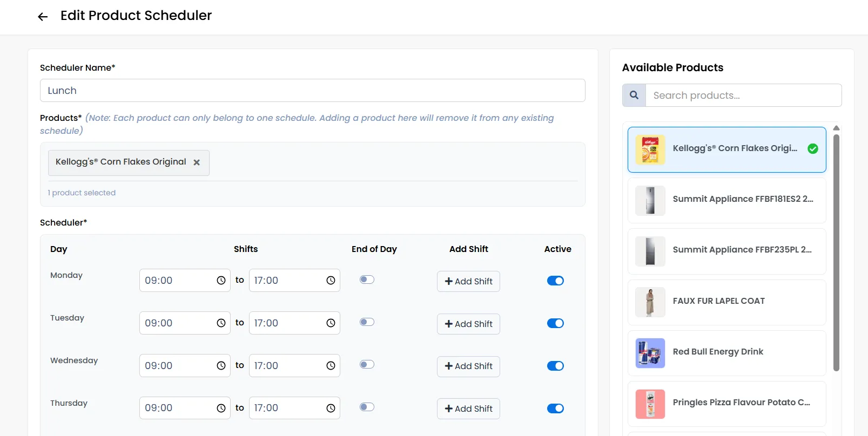This screenshot has width=868, height=436.
Task: Select Red Bull Energy Drink thumbnail
Action: point(650,353)
